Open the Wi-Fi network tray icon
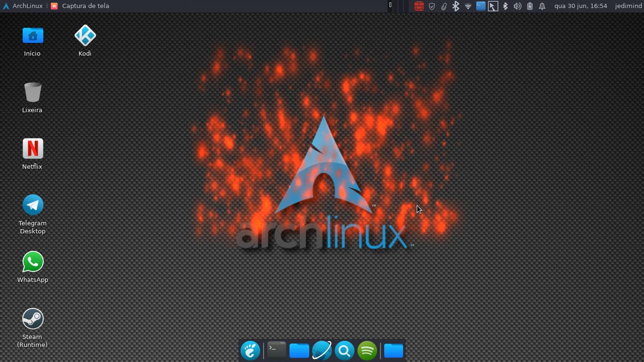644x362 pixels. click(468, 6)
